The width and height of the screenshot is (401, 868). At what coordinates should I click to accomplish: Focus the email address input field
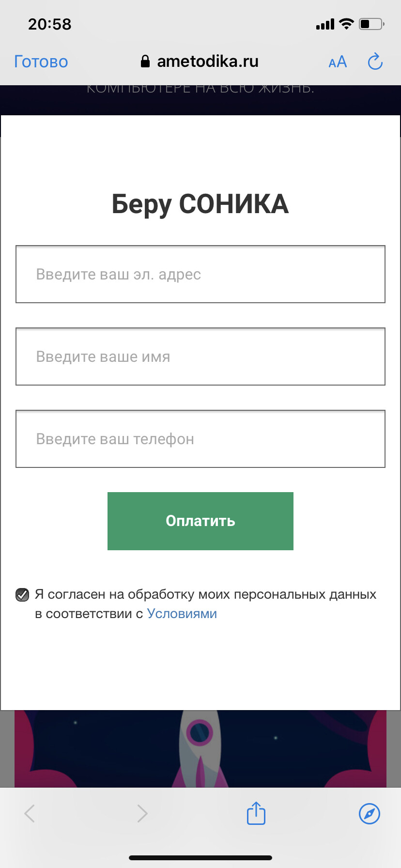pyautogui.click(x=200, y=274)
